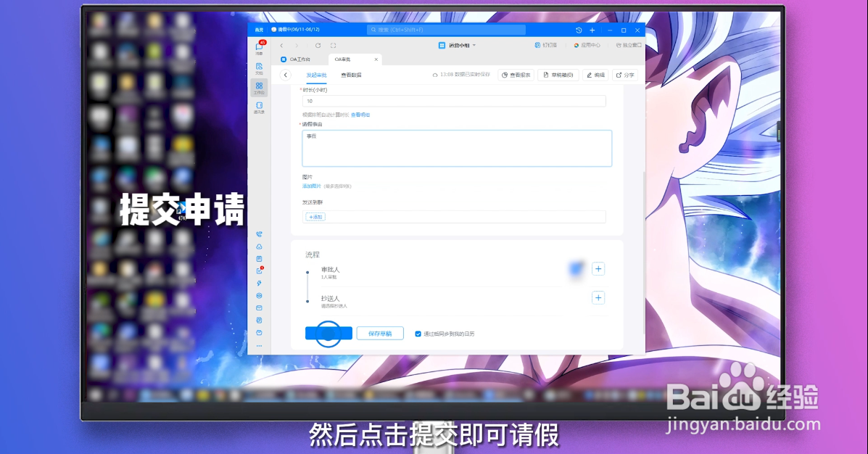The image size is (868, 454).
Task: Click the 请假事由 text area
Action: click(457, 149)
